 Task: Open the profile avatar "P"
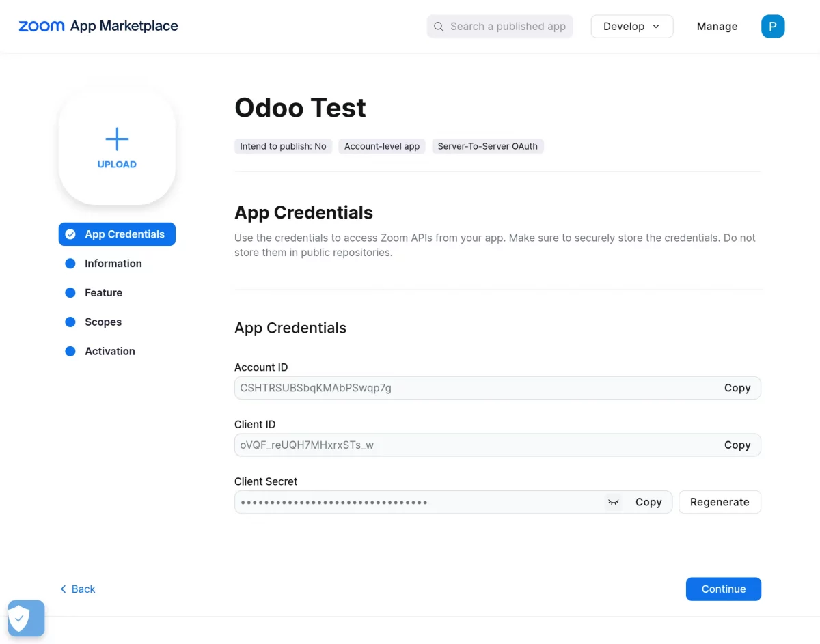click(x=773, y=27)
